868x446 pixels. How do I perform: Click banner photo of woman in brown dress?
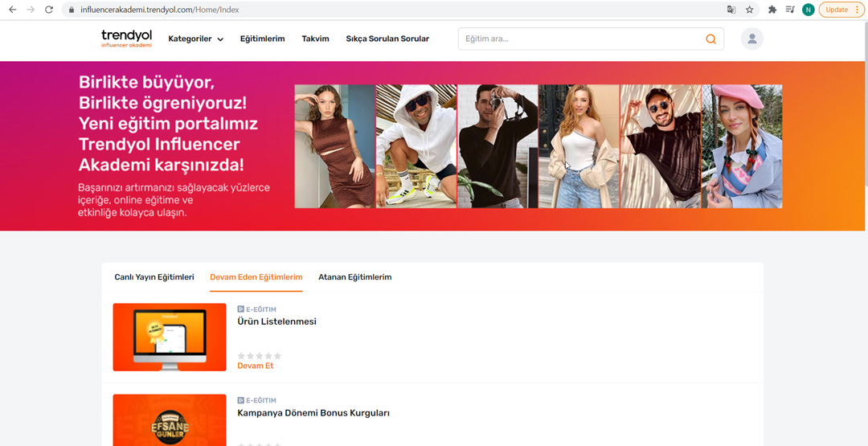coord(335,146)
